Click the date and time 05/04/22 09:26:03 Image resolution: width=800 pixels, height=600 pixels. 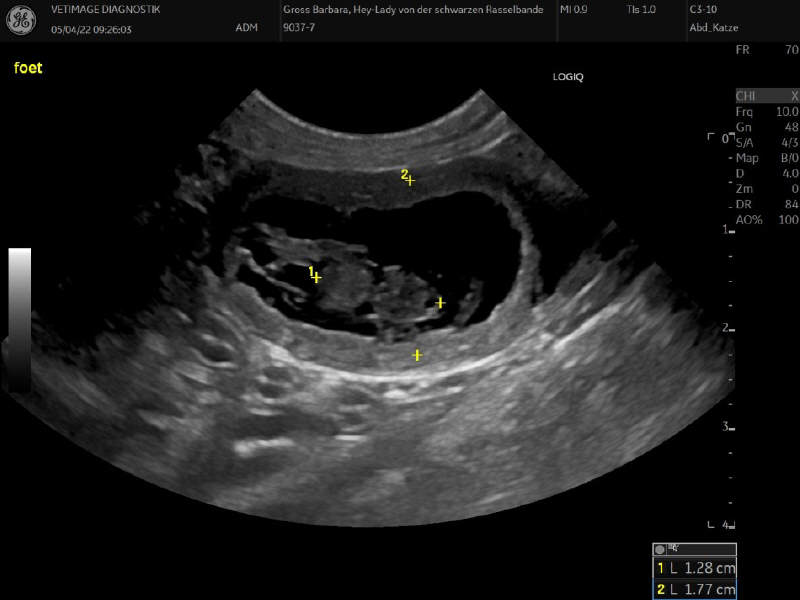click(91, 30)
